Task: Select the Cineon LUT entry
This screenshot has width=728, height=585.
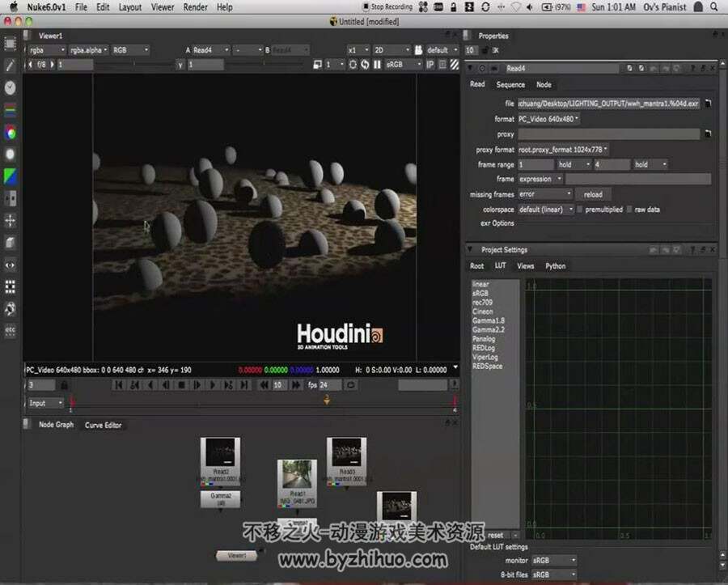Action: point(482,312)
